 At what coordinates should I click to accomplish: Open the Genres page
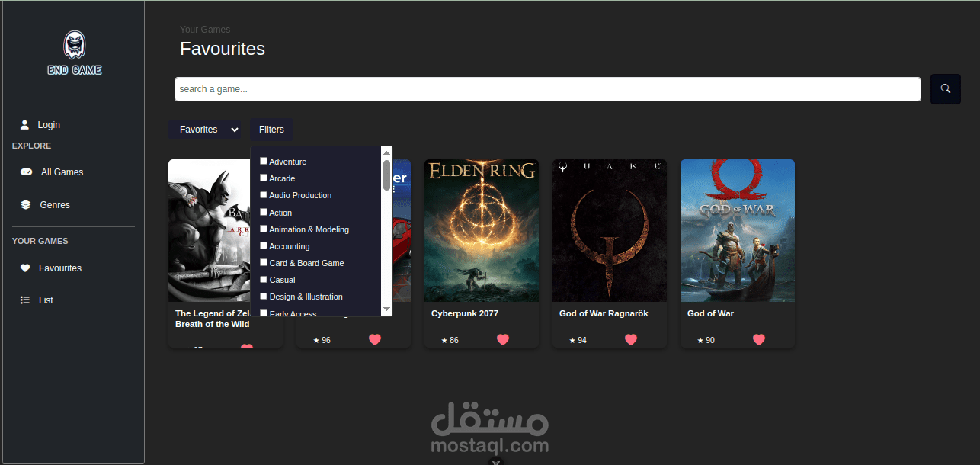(55, 205)
